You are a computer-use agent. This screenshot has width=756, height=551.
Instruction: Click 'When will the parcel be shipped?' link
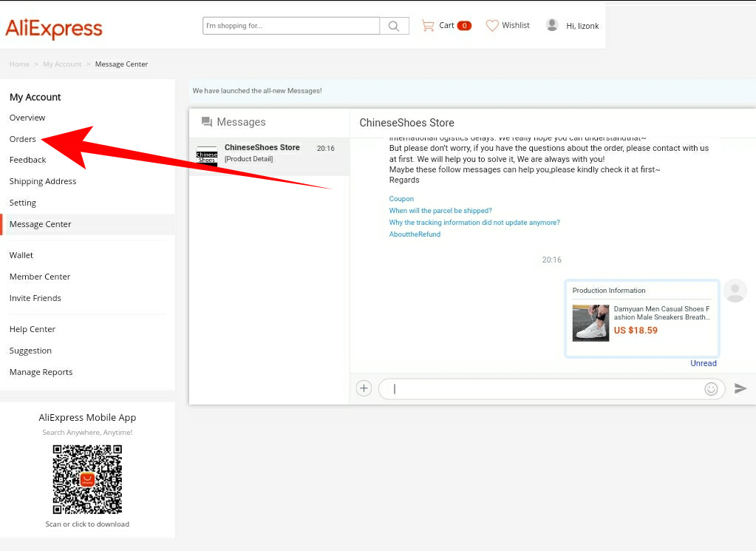coord(440,211)
